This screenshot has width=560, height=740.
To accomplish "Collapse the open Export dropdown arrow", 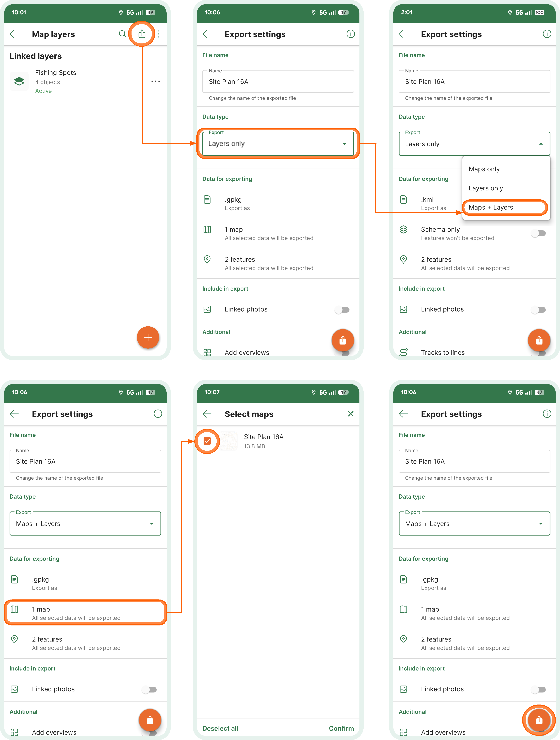I will tap(541, 144).
